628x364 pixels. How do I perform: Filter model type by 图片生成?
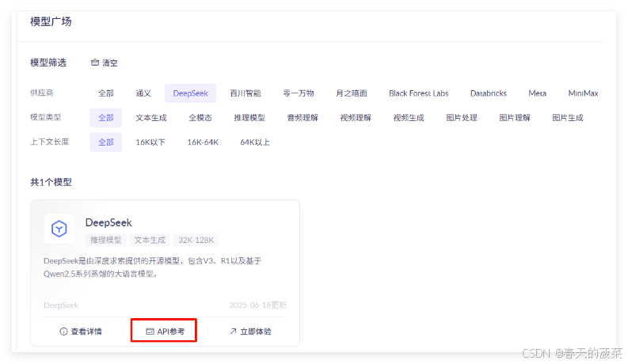(568, 118)
